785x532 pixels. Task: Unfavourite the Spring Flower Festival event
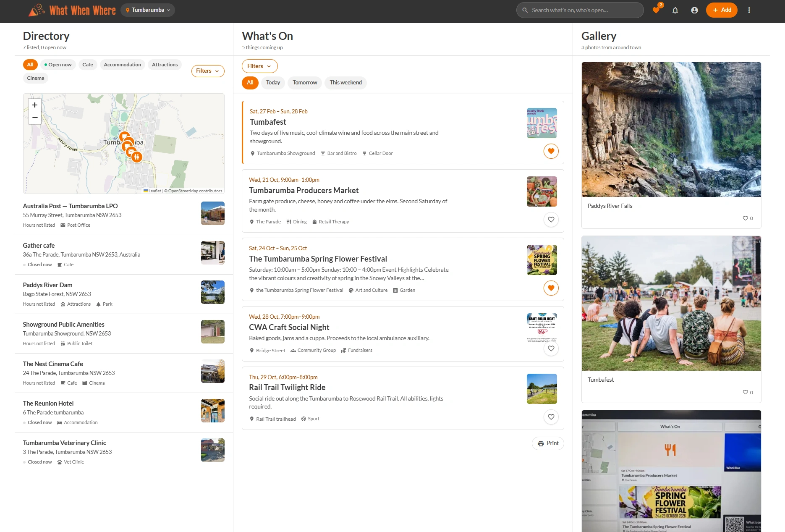point(551,288)
